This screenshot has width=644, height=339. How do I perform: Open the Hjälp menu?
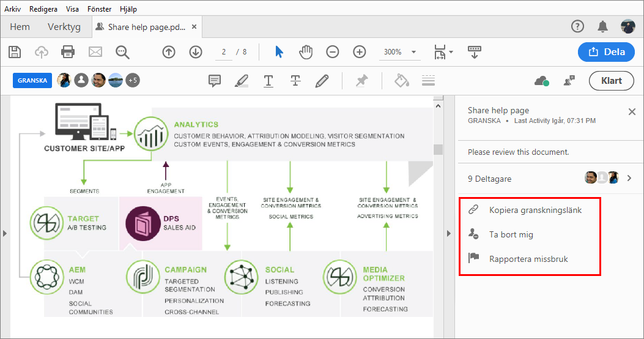coord(128,9)
